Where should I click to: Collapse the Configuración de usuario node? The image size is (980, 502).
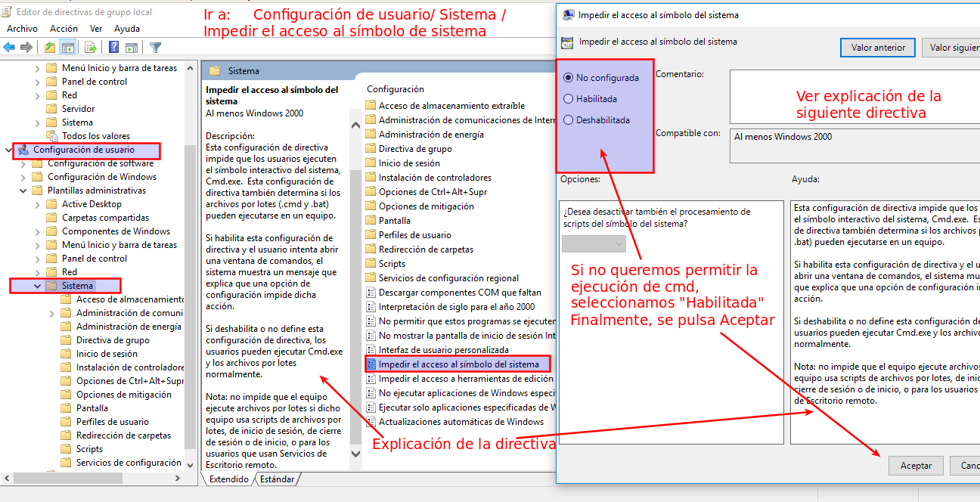click(x=8, y=150)
